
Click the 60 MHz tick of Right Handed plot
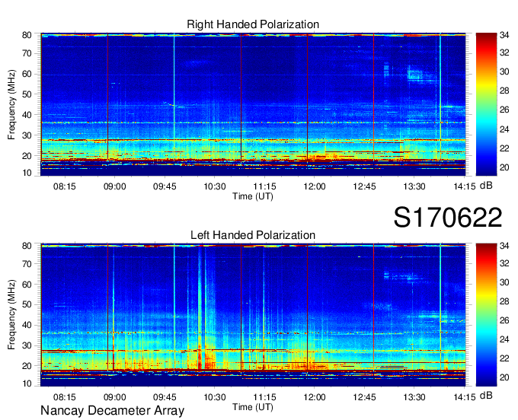[27, 74]
